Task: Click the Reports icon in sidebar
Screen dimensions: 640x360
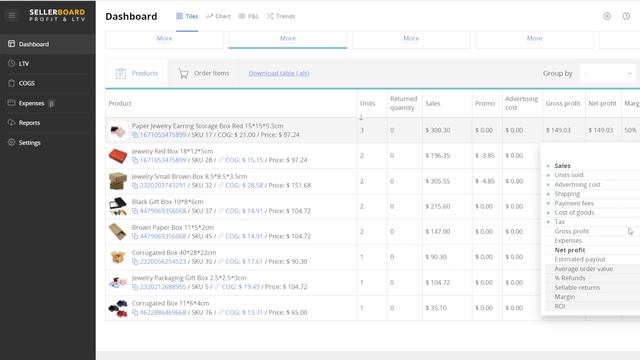Action: coord(11,122)
